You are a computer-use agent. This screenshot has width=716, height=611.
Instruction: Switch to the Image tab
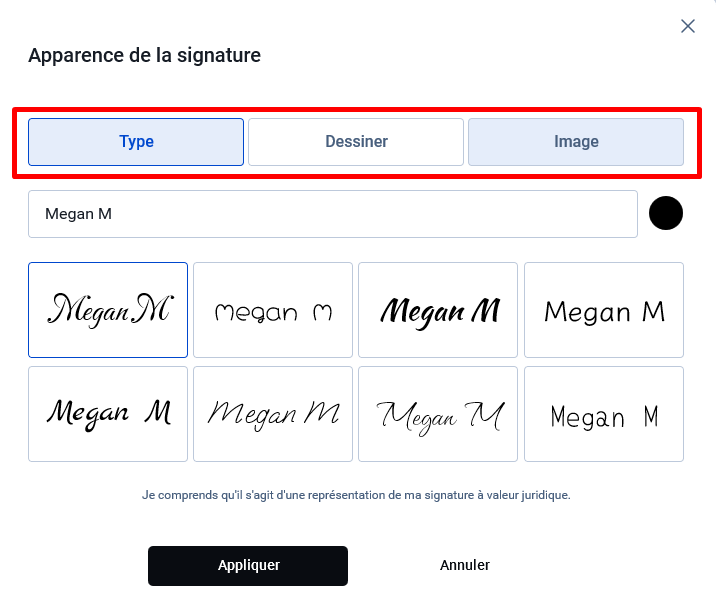pyautogui.click(x=576, y=142)
